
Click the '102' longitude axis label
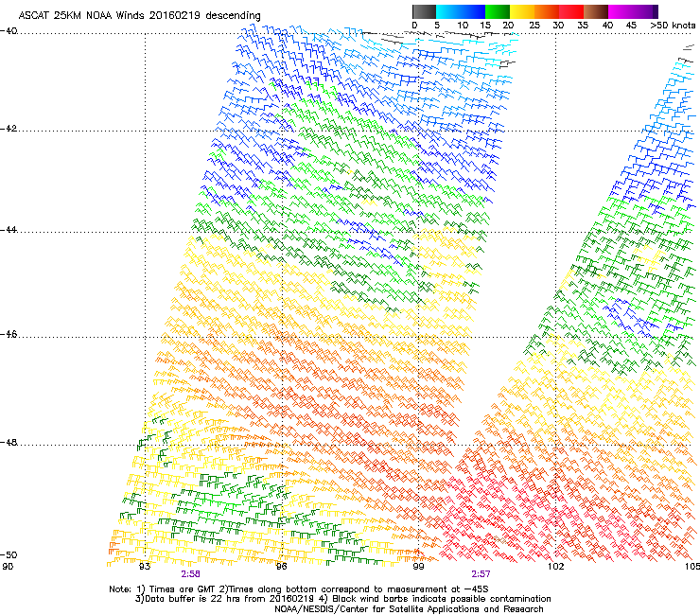[555, 567]
